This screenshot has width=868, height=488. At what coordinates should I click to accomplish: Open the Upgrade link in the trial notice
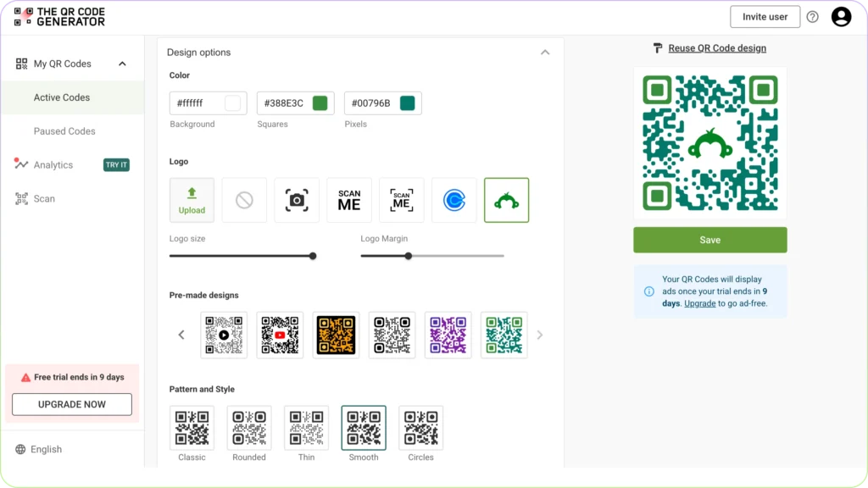[x=699, y=302]
